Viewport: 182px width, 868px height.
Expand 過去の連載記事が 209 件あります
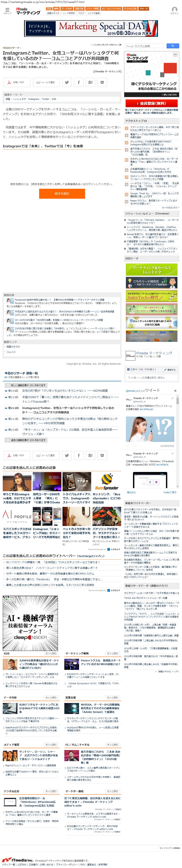pyautogui.click(x=26, y=440)
